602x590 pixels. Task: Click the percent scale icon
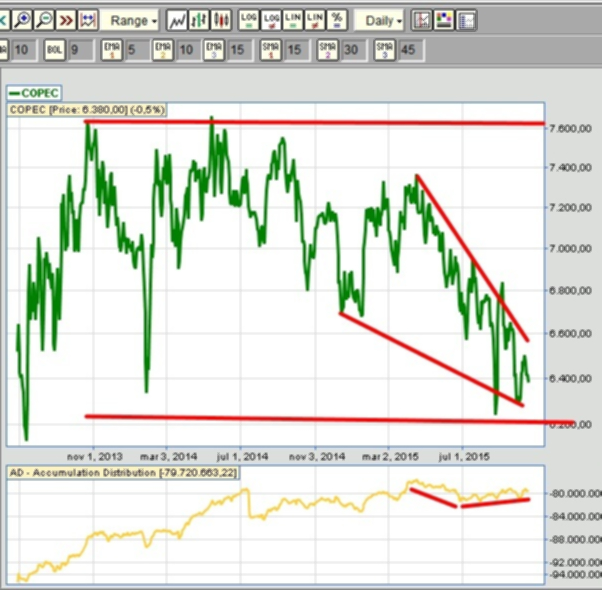click(x=337, y=20)
